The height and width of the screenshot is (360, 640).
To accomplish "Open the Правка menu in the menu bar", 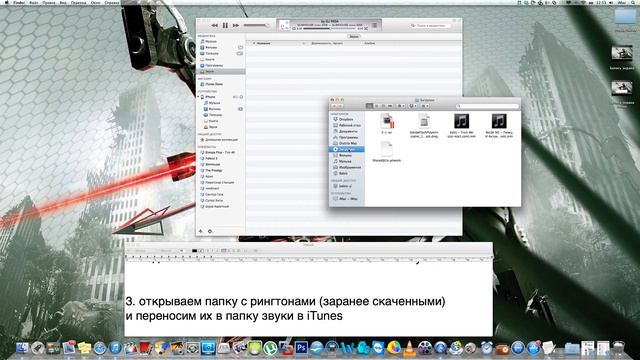I will [49, 2].
